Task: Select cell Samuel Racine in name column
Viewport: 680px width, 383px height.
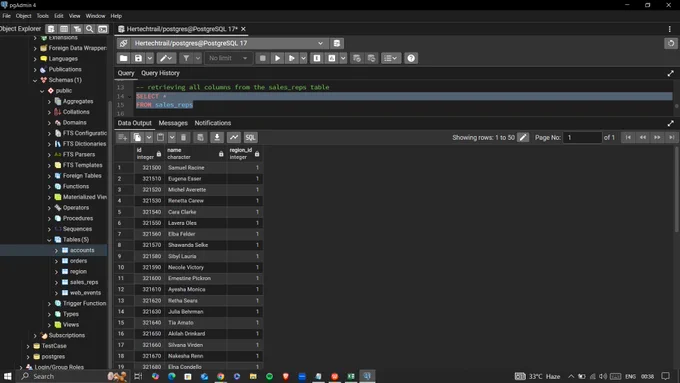Action: click(195, 168)
